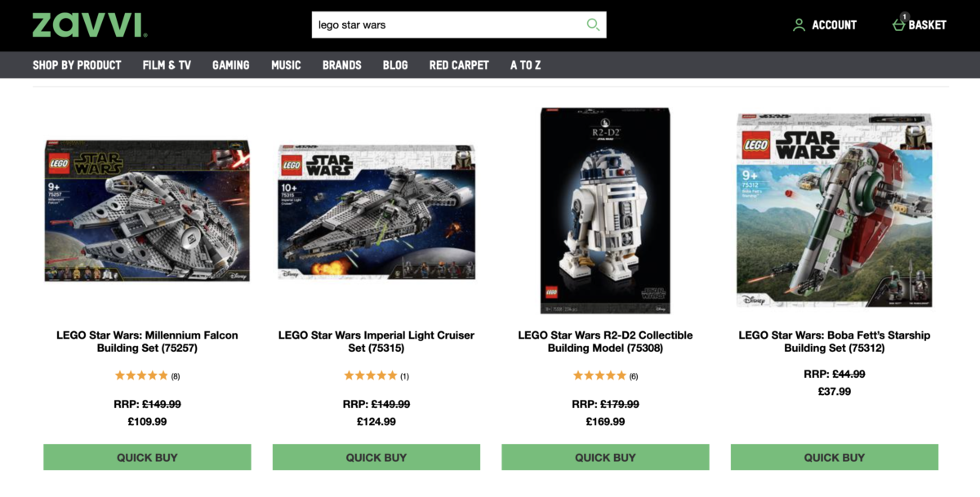Open the Shop By Product menu

coord(77,65)
